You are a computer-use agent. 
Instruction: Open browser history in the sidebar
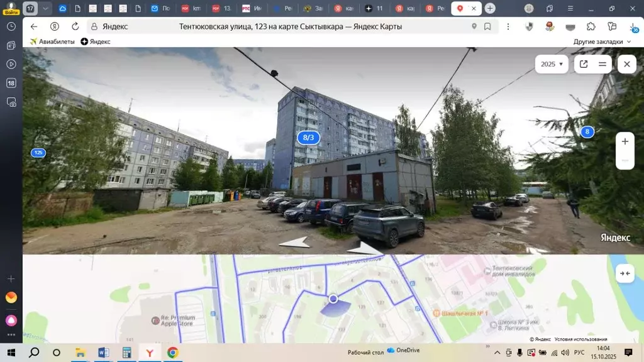click(10, 26)
